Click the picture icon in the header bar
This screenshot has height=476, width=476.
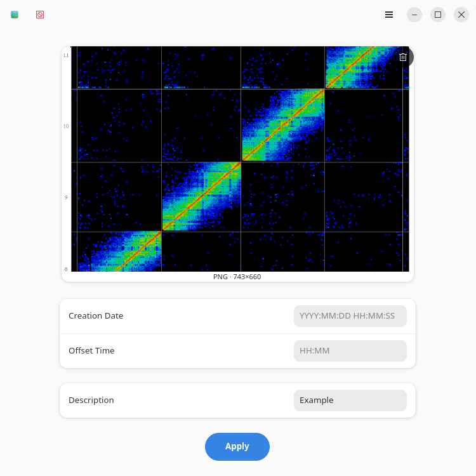[15, 15]
